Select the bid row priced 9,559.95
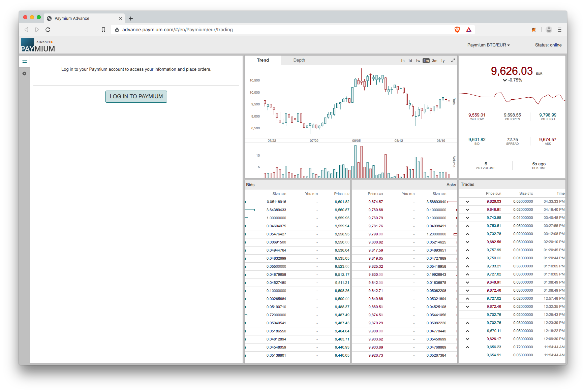 pyautogui.click(x=298, y=218)
